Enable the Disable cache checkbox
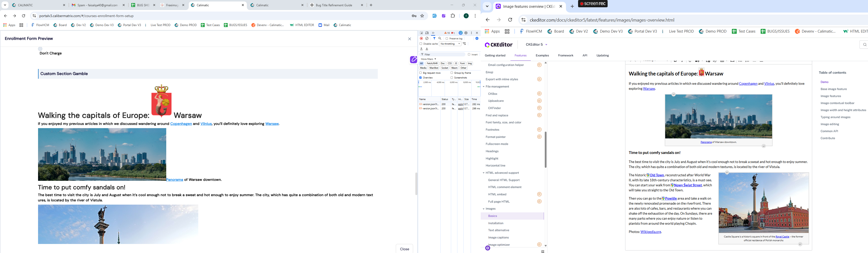This screenshot has height=253, width=868. [421, 44]
